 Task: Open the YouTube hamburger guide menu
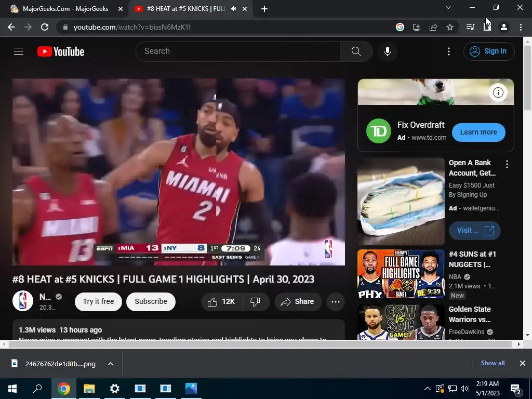point(19,51)
